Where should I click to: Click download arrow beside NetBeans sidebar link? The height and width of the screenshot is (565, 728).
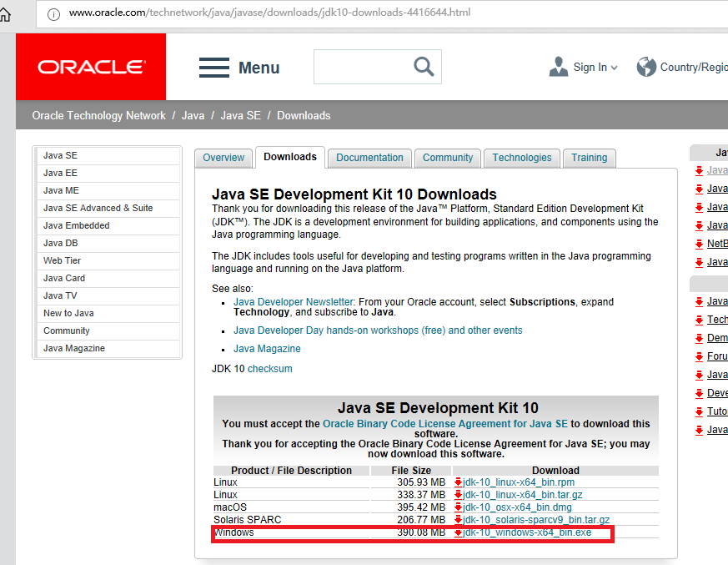tap(700, 243)
